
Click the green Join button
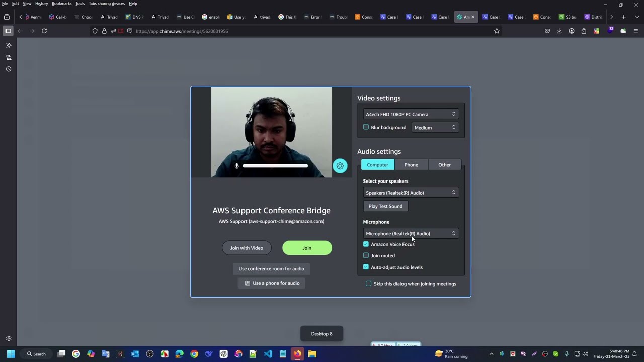pyautogui.click(x=307, y=248)
